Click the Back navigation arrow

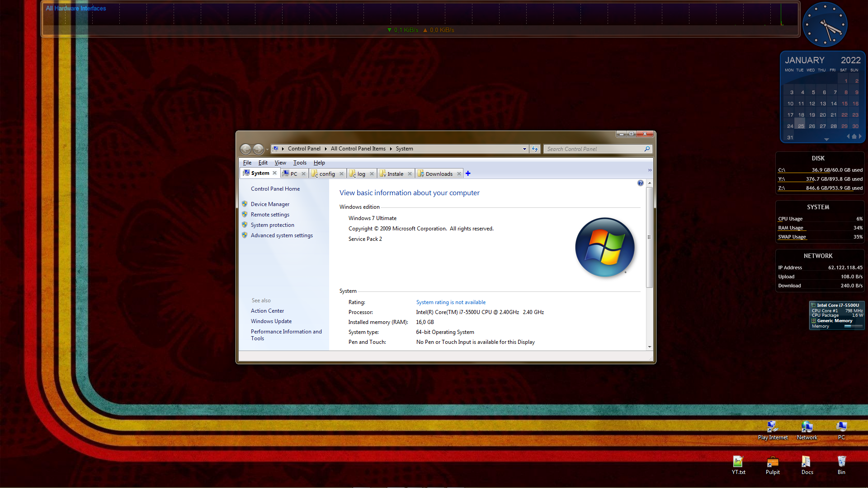point(245,149)
